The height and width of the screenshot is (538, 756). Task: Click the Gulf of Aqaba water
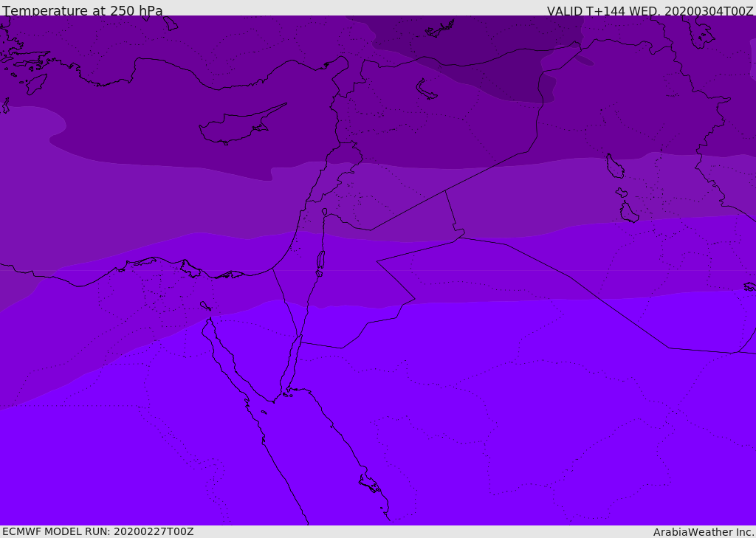click(x=290, y=366)
